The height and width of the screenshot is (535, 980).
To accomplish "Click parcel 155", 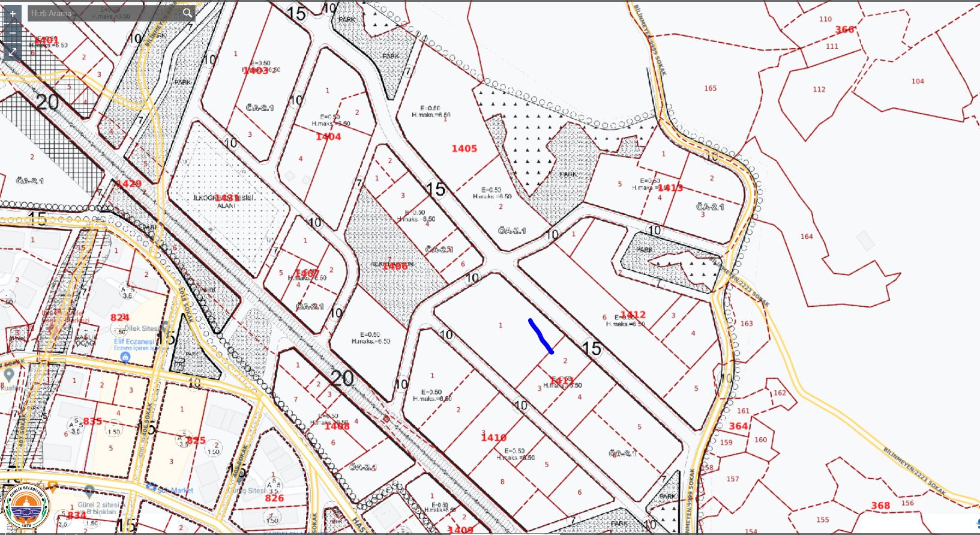I will click(823, 520).
